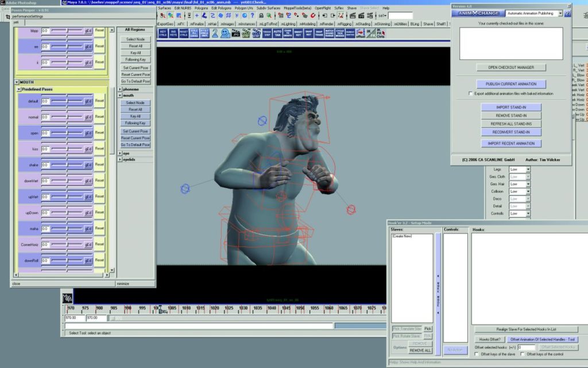The width and height of the screenshot is (588, 368).
Task: Click the blue plus icon in toolbar
Action: (196, 16)
